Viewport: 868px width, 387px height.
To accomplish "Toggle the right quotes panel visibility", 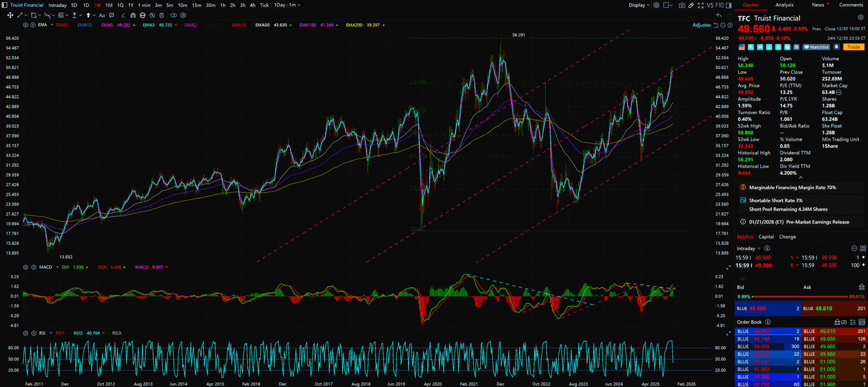I will (729, 5).
